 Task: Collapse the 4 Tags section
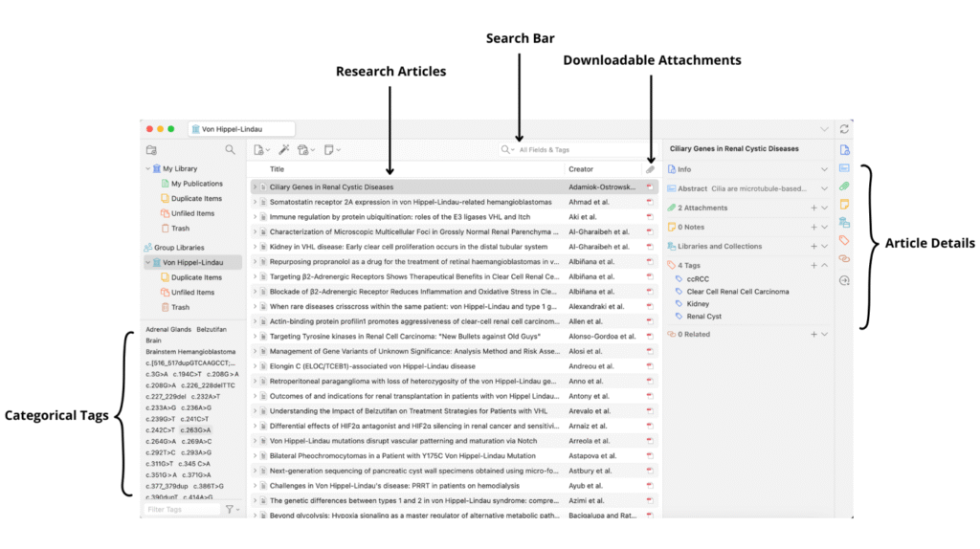tap(824, 265)
